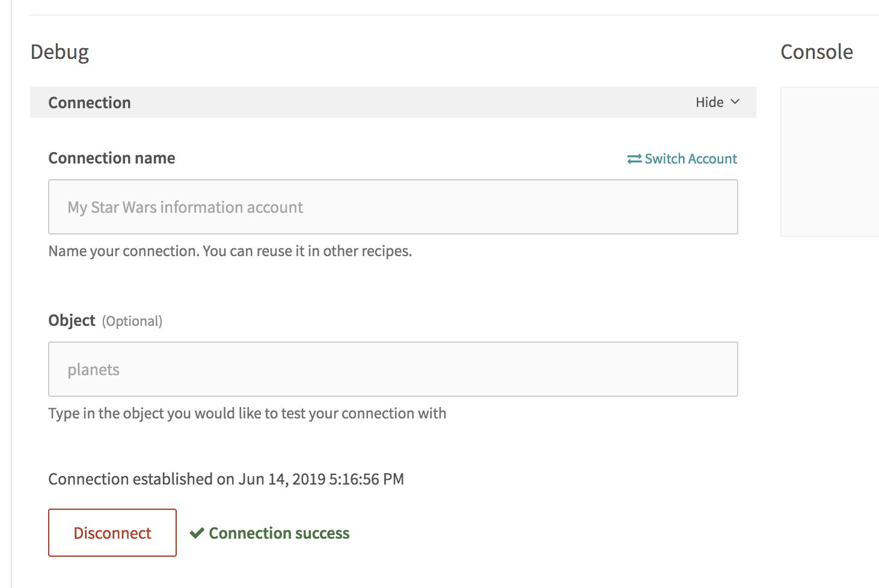Select the Console heading
Screen dimensions: 879x588
click(816, 52)
